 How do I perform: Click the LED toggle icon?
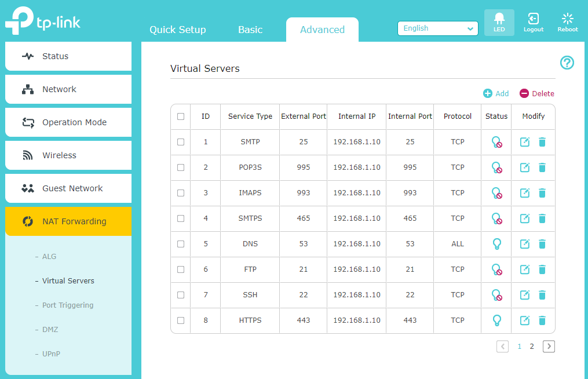pyautogui.click(x=499, y=23)
